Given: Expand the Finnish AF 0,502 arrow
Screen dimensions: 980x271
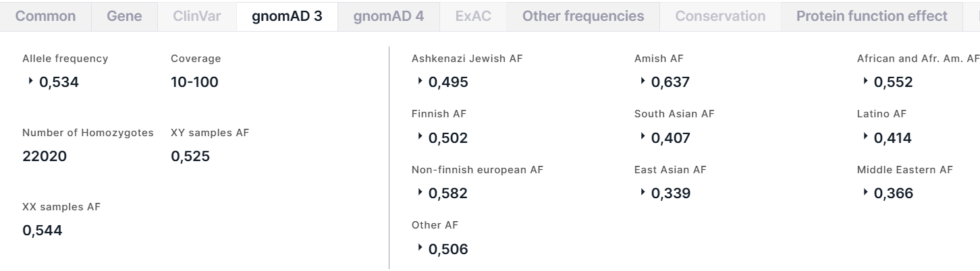Looking at the screenshot, I should pos(420,138).
